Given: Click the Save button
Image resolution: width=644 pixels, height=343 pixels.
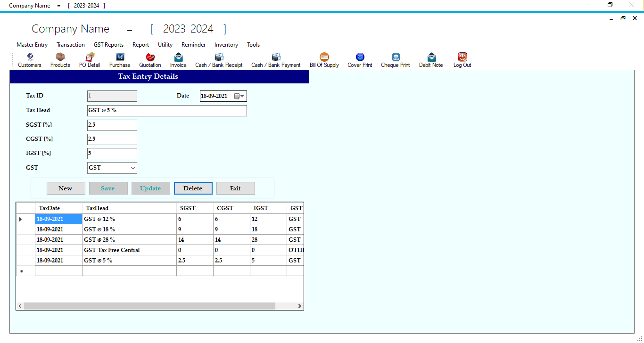Looking at the screenshot, I should (x=108, y=188).
